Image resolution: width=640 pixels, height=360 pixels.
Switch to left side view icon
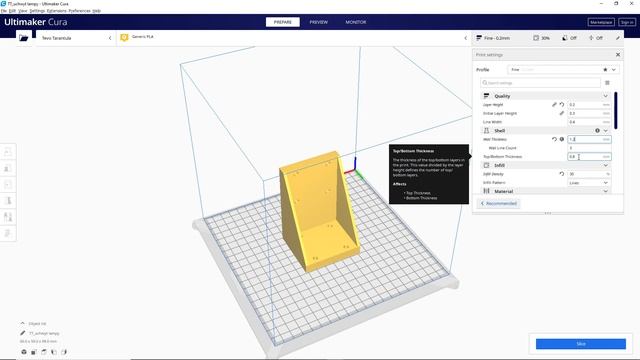[54, 352]
